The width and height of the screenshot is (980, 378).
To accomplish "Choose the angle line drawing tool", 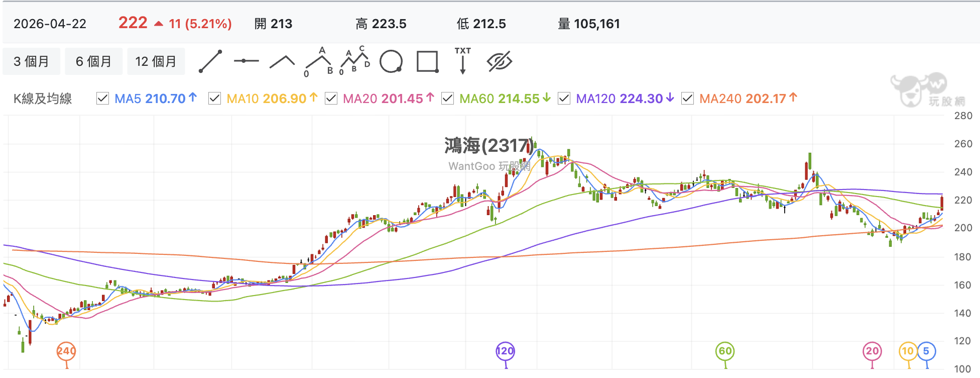I will pos(282,62).
